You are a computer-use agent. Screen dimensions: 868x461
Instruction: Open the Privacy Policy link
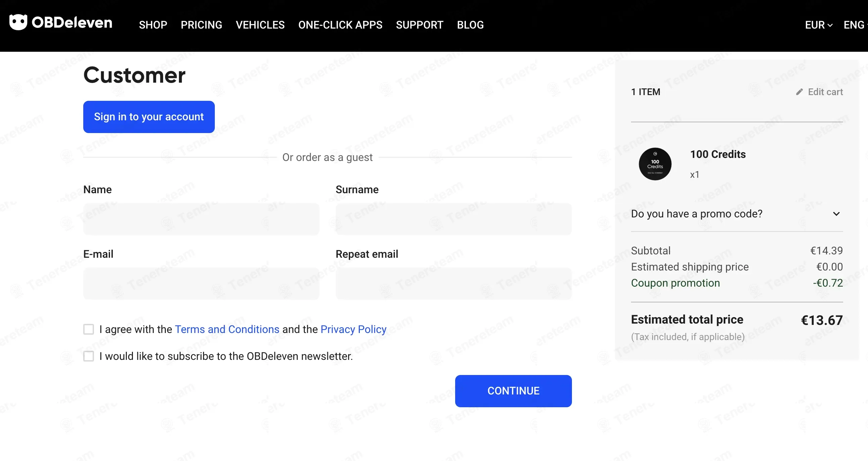click(353, 329)
